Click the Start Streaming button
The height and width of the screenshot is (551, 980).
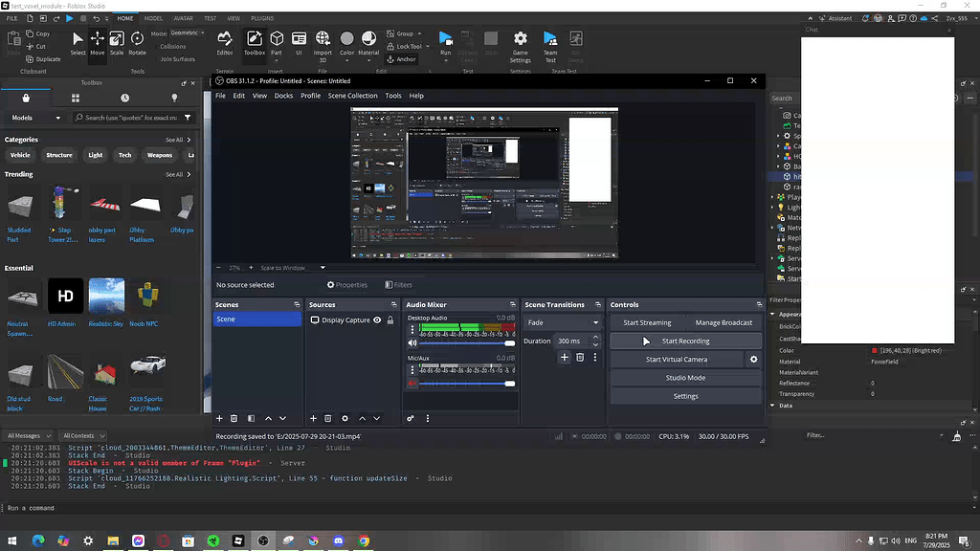(647, 323)
